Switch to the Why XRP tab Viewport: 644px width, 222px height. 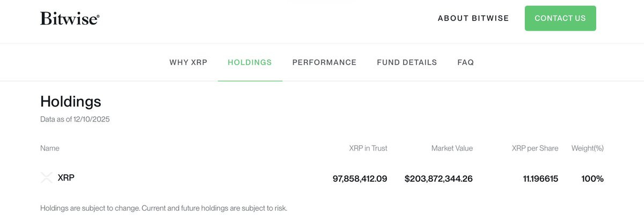coord(188,62)
